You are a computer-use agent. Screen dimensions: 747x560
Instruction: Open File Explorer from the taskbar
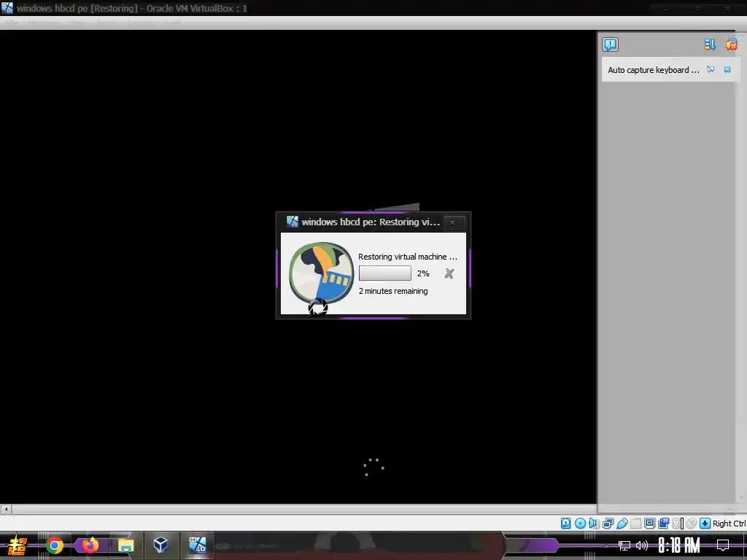[x=125, y=545]
